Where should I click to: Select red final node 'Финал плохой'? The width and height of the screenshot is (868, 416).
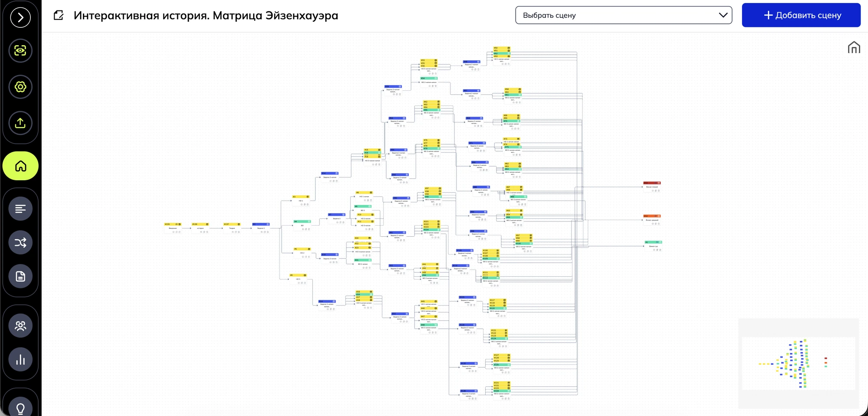(x=652, y=186)
